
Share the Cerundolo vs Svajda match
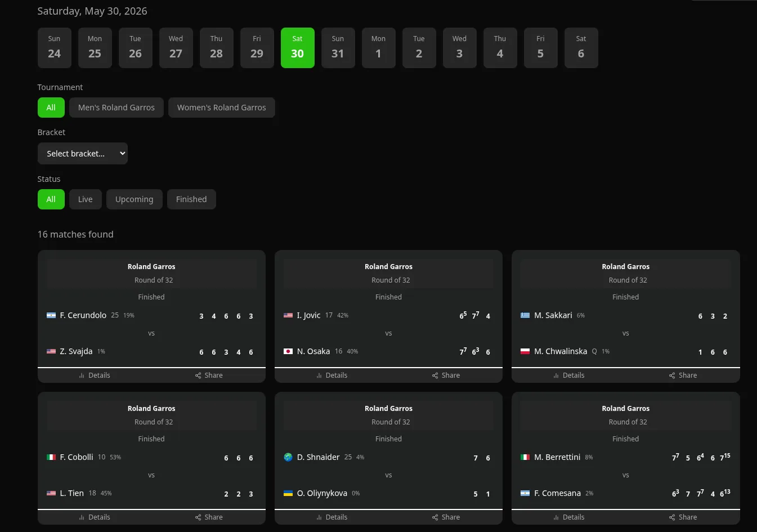point(209,375)
